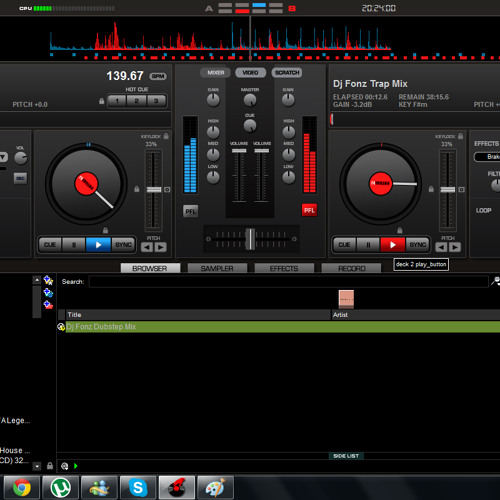Image resolution: width=500 pixels, height=500 pixels.
Task: Sort by the Artist column header
Action: pyautogui.click(x=416, y=315)
